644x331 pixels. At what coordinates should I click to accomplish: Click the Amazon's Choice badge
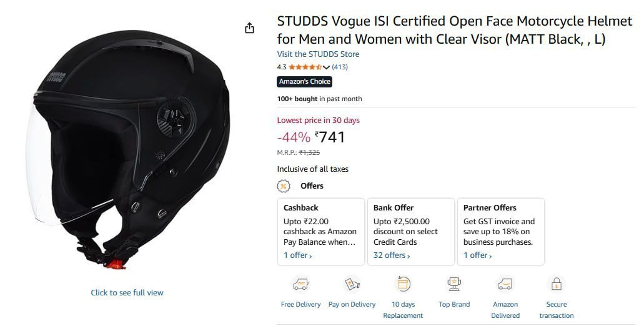[x=304, y=82]
